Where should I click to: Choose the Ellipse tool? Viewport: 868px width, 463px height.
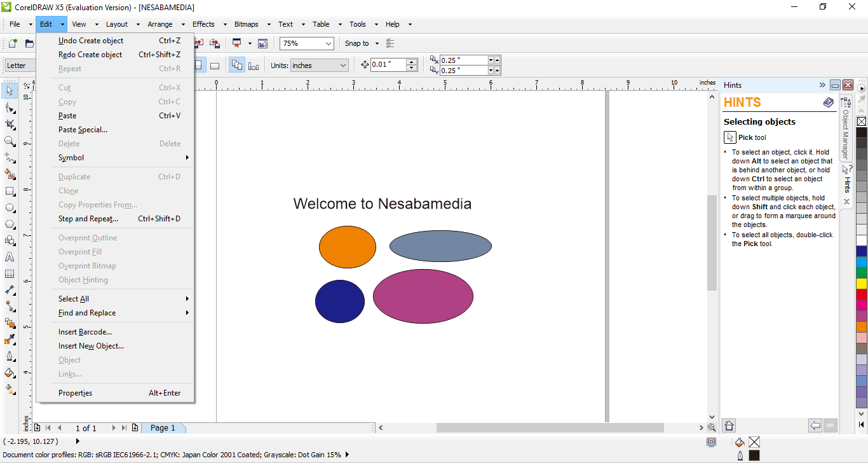[x=10, y=208]
